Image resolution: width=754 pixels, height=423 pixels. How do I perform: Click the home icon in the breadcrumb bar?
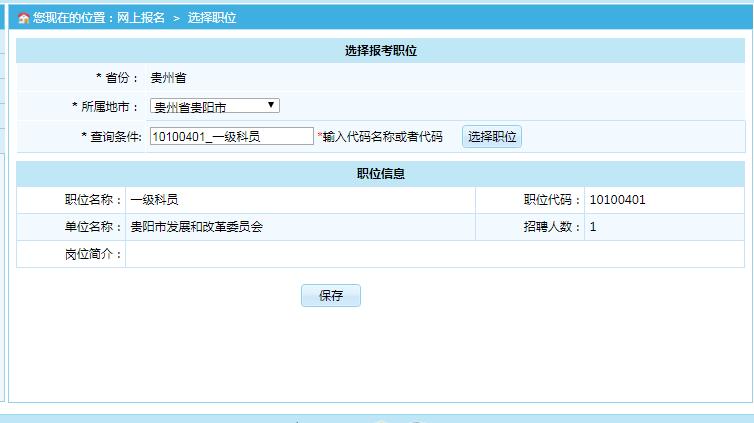click(x=23, y=18)
